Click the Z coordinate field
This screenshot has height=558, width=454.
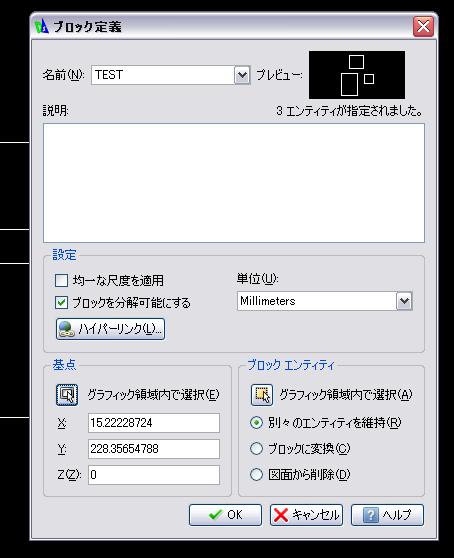154,475
